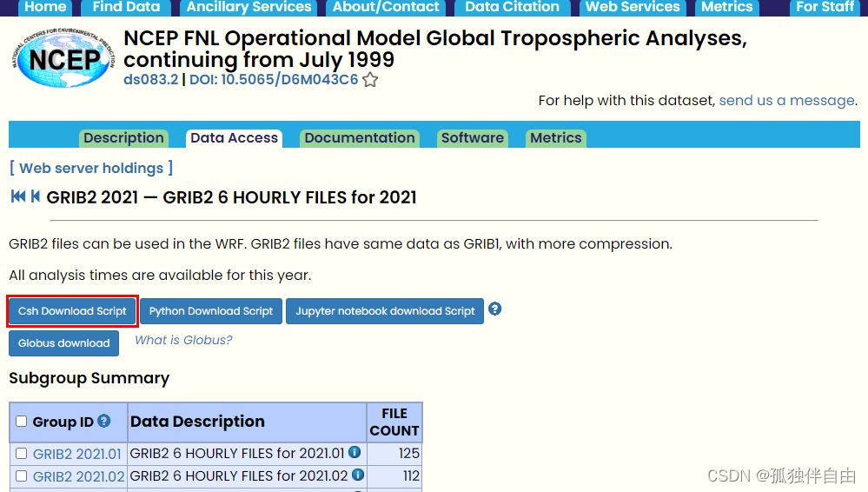Open GRIB2 2021.02 group link
The width and height of the screenshot is (868, 492).
coord(78,476)
